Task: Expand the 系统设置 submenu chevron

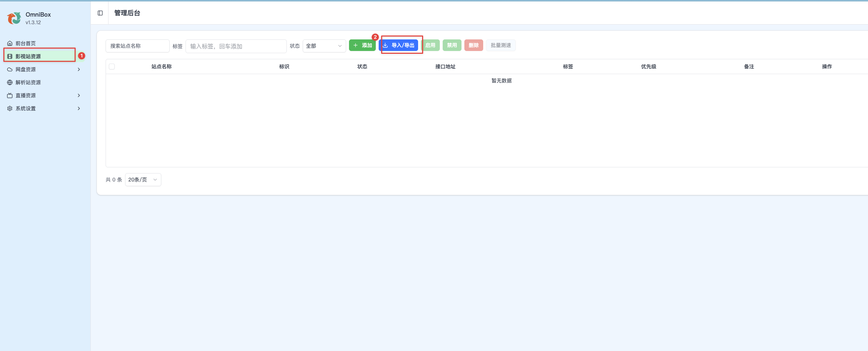Action: tap(79, 108)
